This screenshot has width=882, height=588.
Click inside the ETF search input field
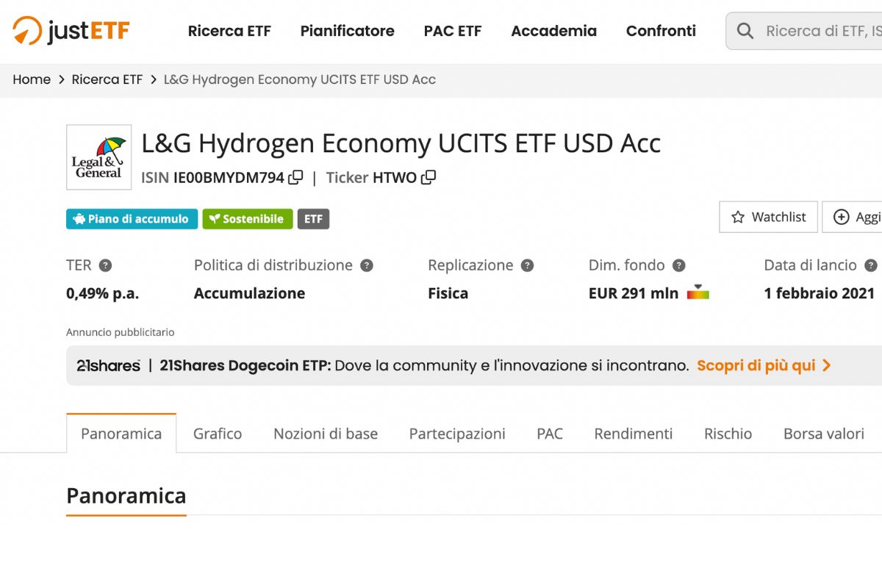[x=816, y=31]
